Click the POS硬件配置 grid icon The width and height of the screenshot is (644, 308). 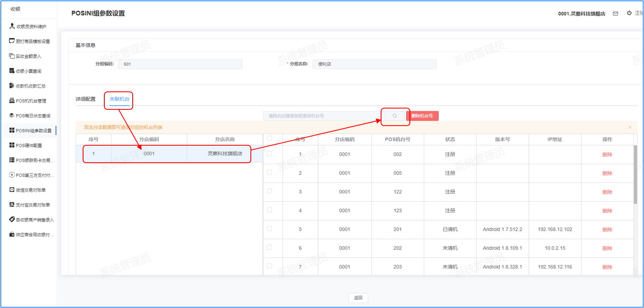[12, 145]
